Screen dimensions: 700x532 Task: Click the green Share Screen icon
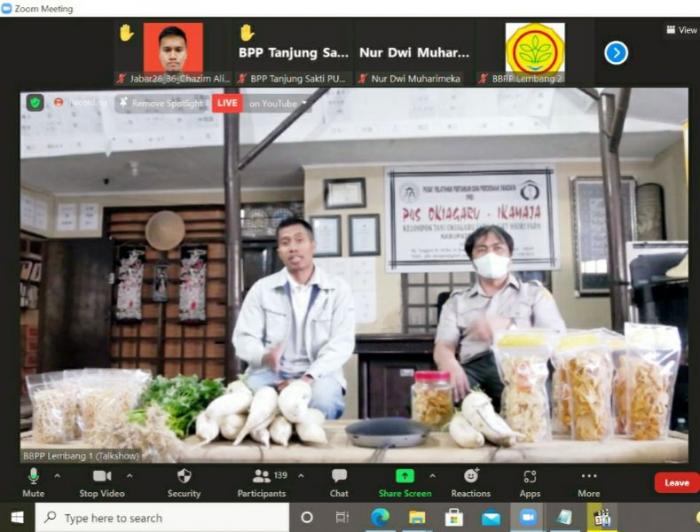[x=404, y=477]
